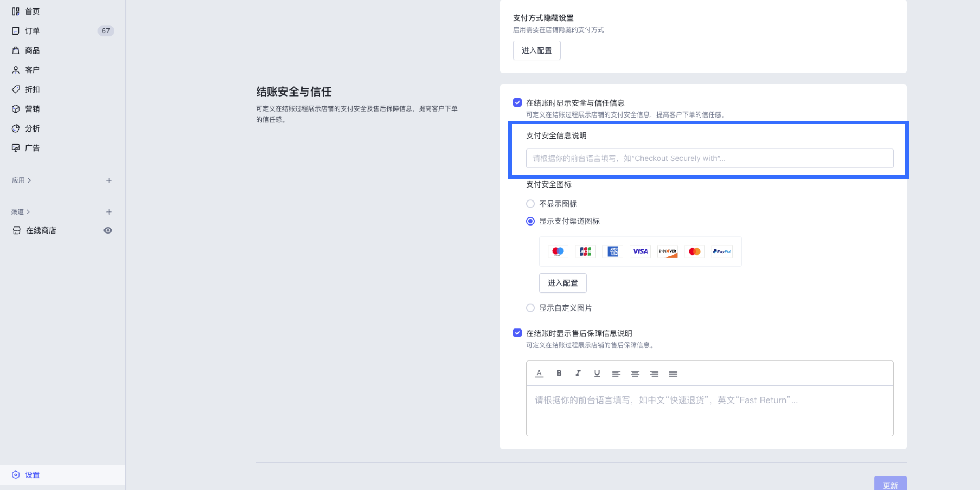The image size is (980, 490).
Task: Expand the 应用 section chevron
Action: point(29,180)
